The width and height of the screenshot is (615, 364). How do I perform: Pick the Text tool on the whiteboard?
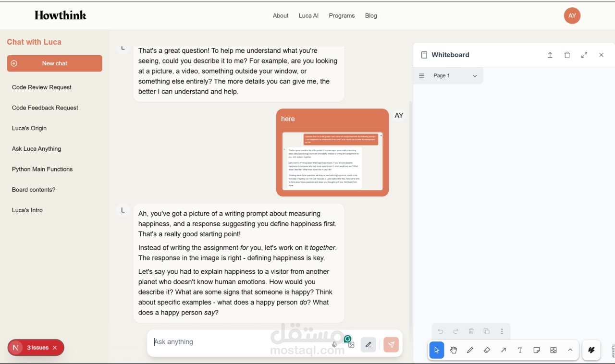click(520, 350)
